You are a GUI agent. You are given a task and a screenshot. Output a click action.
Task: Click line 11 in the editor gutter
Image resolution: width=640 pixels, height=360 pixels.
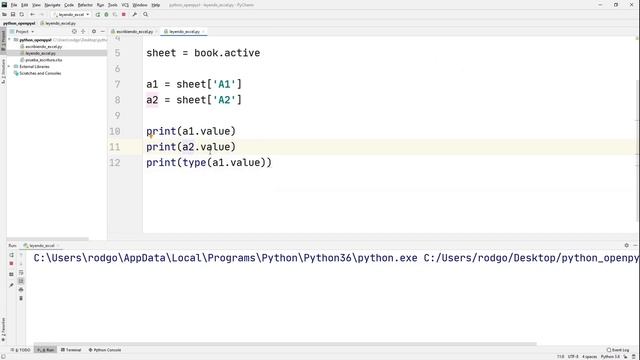[x=115, y=147]
